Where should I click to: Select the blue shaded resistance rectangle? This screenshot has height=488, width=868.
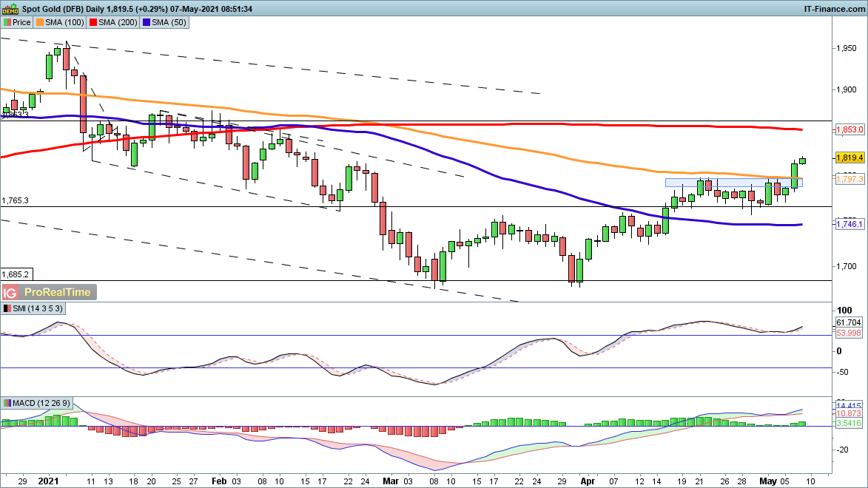click(x=733, y=182)
